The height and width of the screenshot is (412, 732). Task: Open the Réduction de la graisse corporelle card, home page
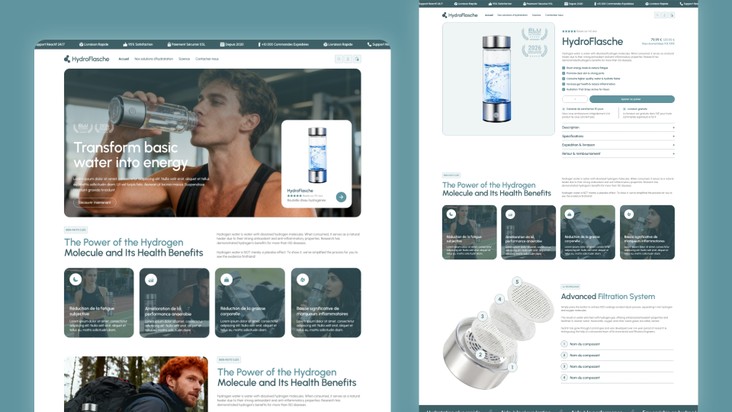(250, 302)
